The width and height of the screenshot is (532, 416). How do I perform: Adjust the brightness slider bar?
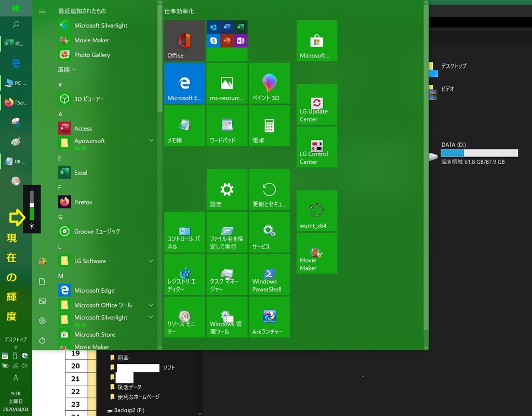tap(32, 205)
